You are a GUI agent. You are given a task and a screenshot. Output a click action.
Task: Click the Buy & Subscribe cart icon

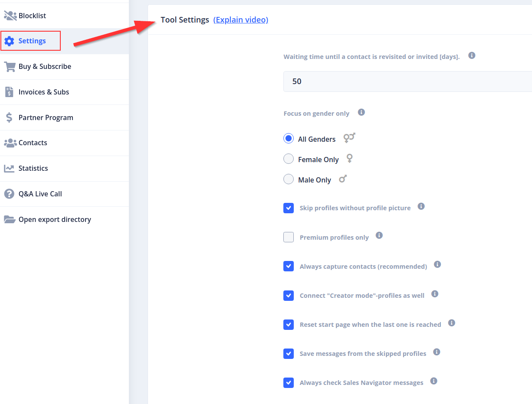point(10,67)
